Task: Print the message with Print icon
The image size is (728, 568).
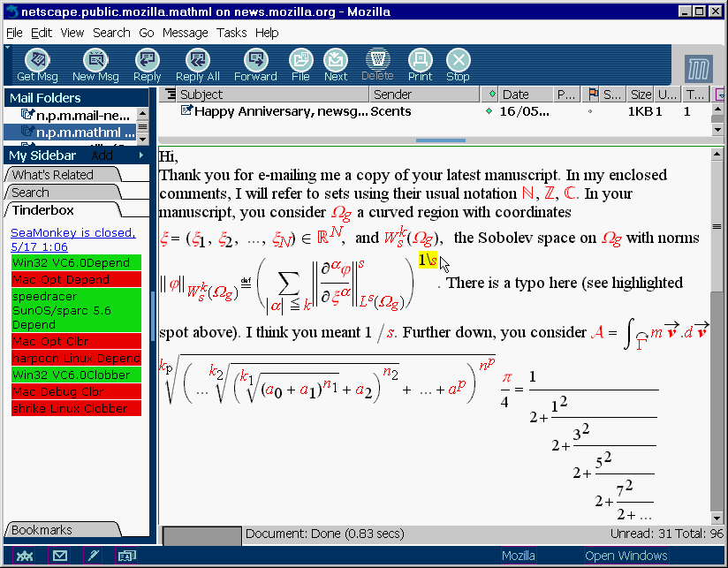Action: (x=421, y=60)
